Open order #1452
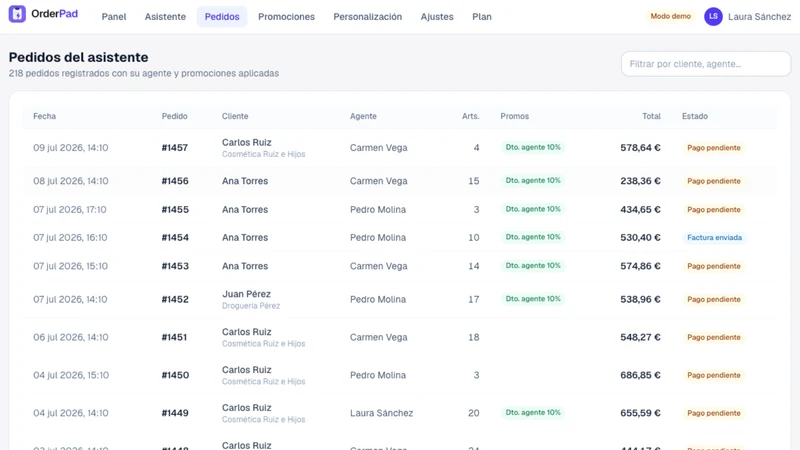Image resolution: width=800 pixels, height=450 pixels. click(x=175, y=299)
